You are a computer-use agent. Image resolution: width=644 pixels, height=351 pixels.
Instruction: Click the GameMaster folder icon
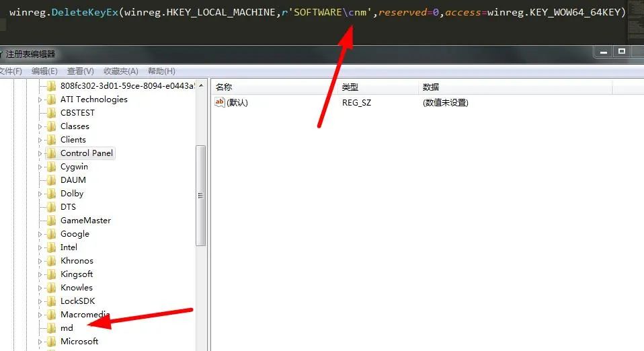point(51,221)
